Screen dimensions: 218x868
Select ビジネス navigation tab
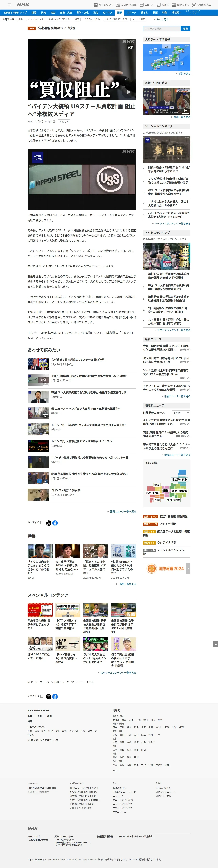(x=108, y=12)
